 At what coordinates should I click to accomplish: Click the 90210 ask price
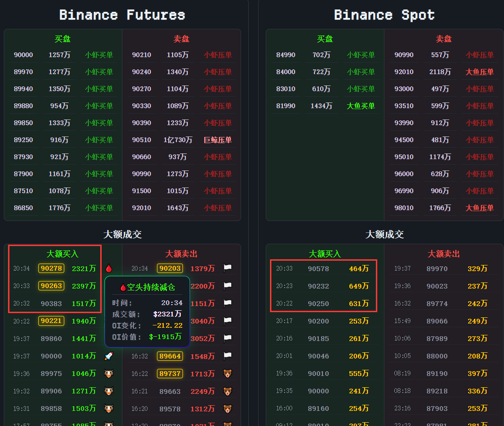[141, 55]
